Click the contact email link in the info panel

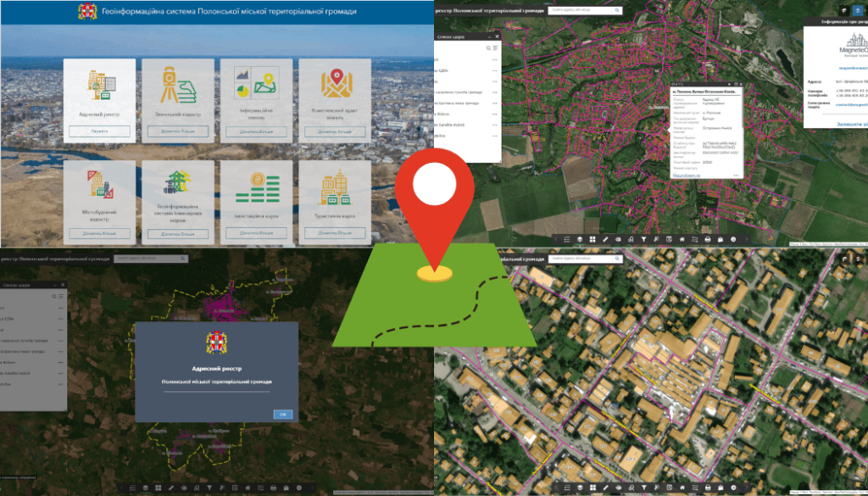(x=852, y=104)
